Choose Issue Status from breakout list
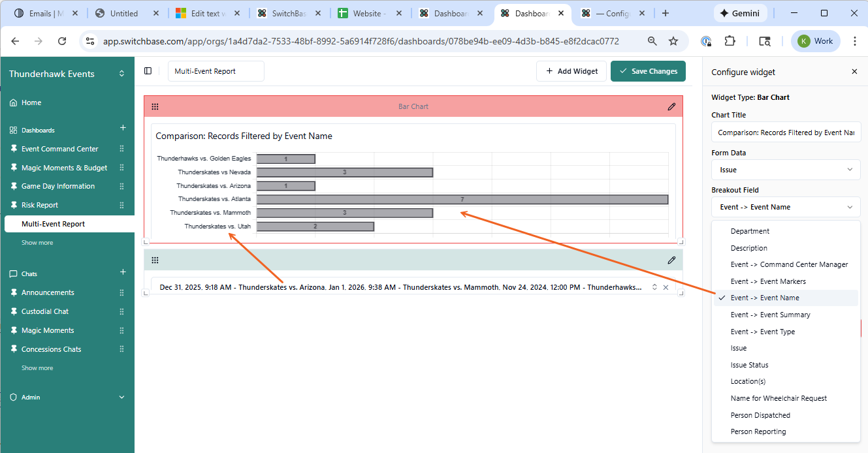 pos(749,365)
